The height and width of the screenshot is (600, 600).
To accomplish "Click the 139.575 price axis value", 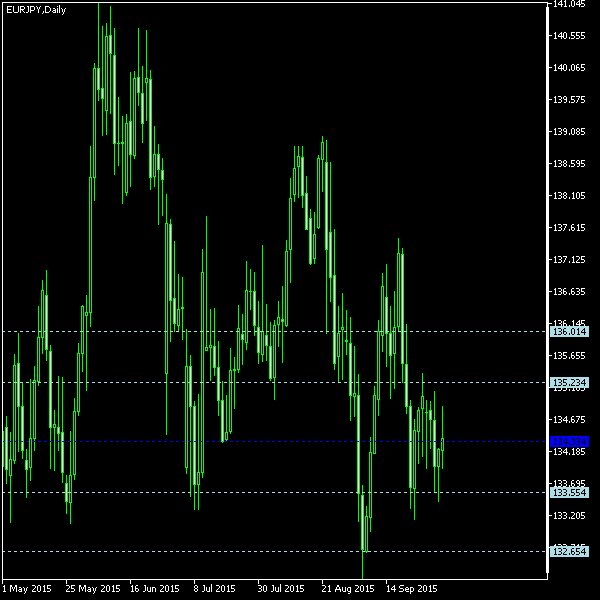I will pyautogui.click(x=569, y=100).
